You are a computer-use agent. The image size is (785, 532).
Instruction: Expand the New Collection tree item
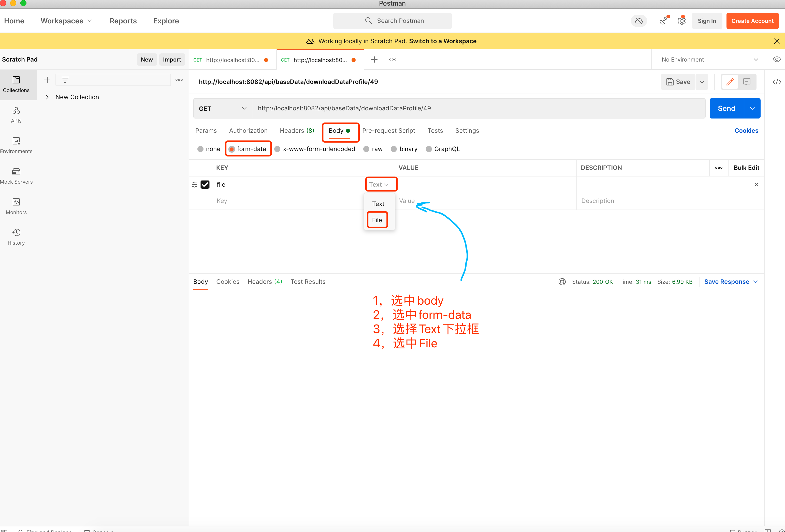point(47,97)
